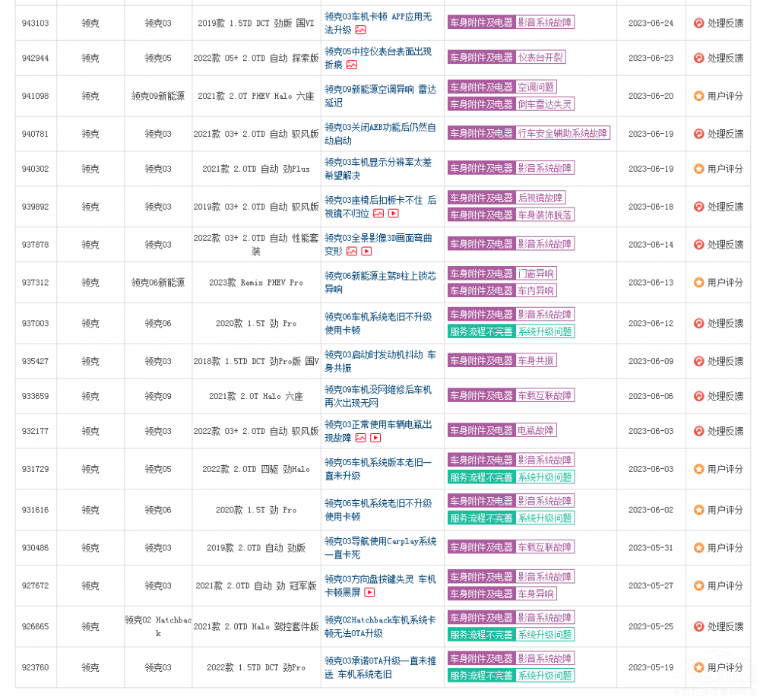Play video icon for 领克03方向盘按键失灵 complaint
The height and width of the screenshot is (700, 760).
pos(369,592)
